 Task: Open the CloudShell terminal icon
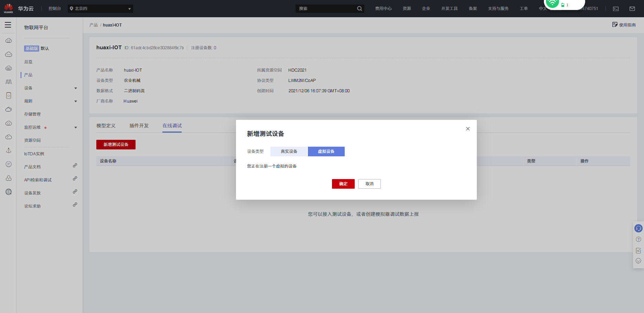[616, 9]
